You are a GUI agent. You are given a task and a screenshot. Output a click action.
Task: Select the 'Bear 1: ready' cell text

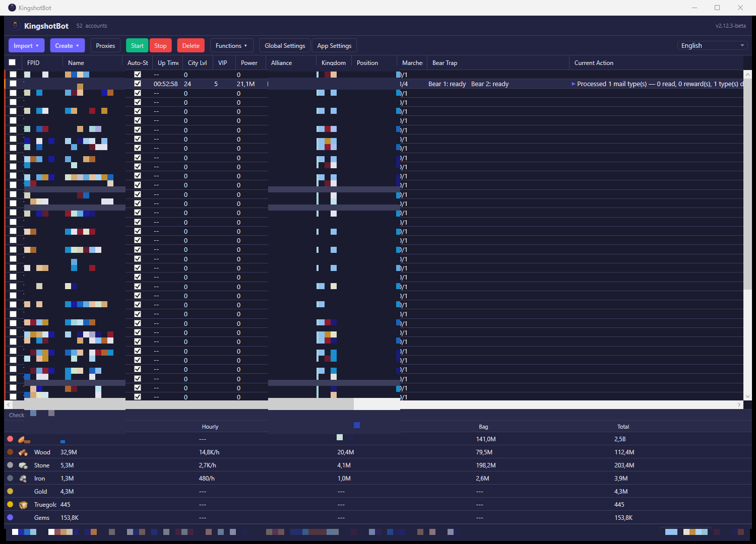point(447,84)
